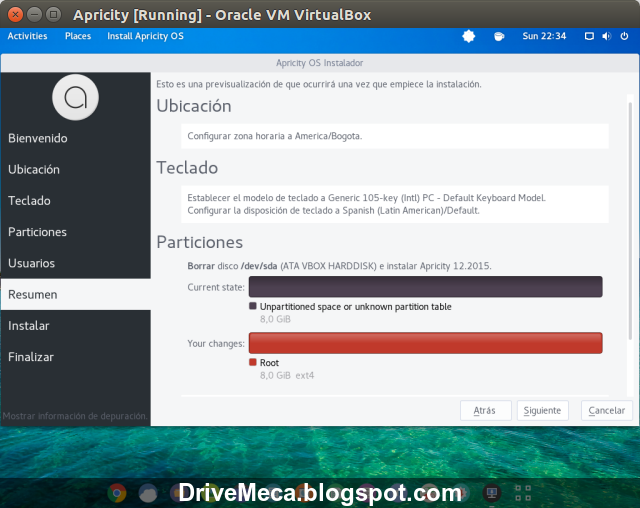Screen dimensions: 640x508
Task: Click the 'Current state:' label
Action: point(216,287)
